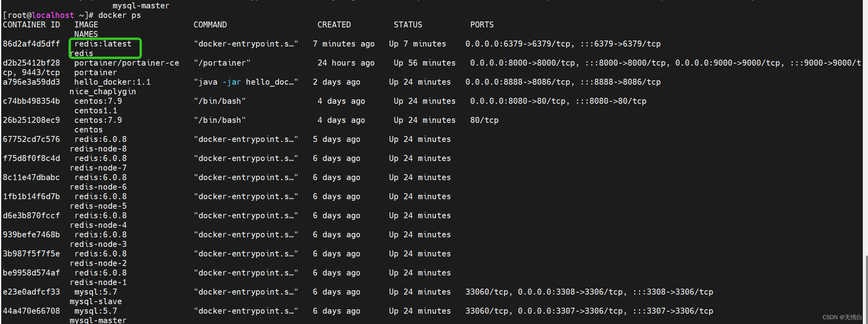The image size is (868, 324).
Task: Select port mapping 0.0.0.0:8080->80/tcp
Action: (518, 101)
